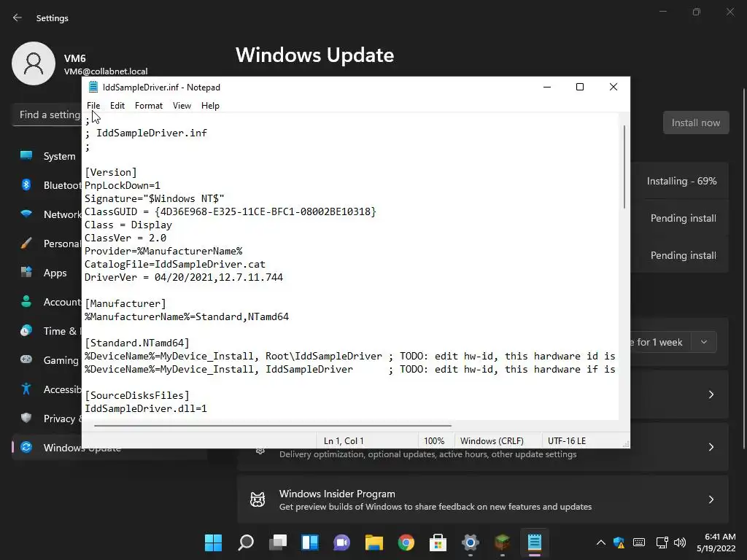Click the IddSampleDriver.dll=1 line

[146, 408]
